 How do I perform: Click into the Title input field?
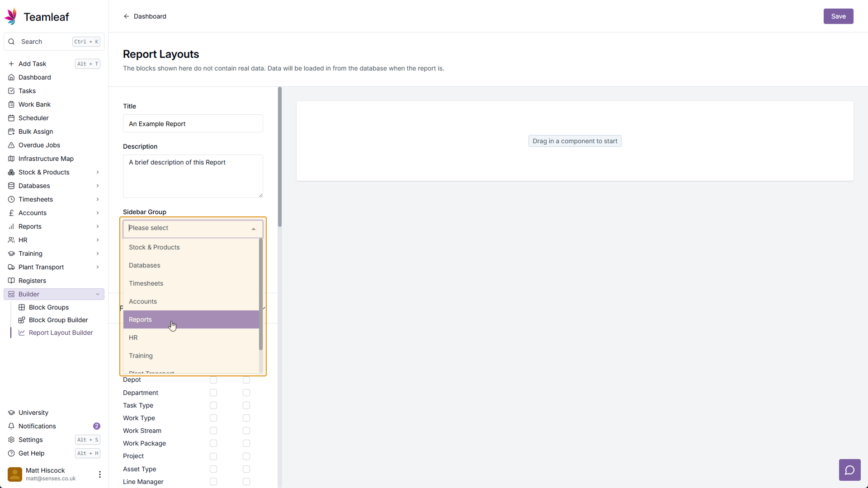(193, 124)
